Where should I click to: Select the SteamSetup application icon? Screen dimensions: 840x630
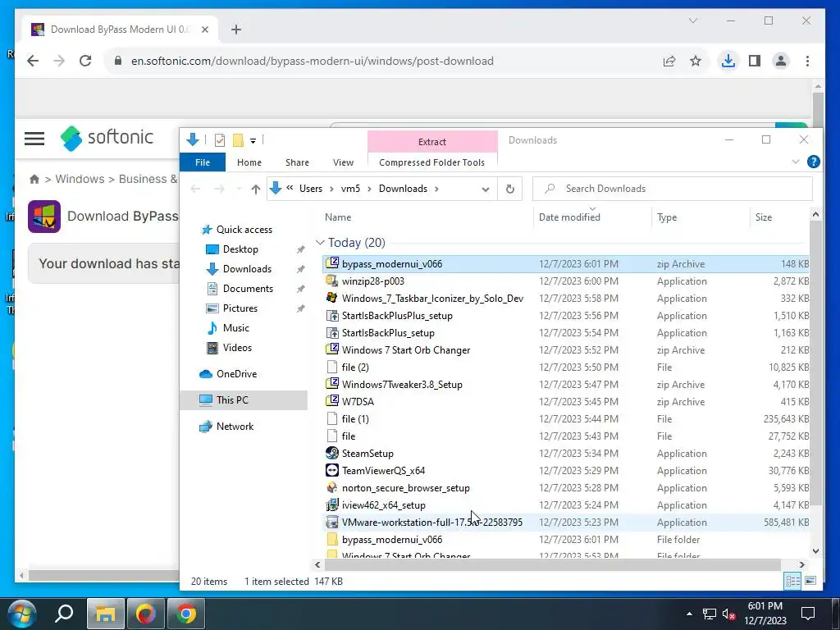[x=332, y=453]
